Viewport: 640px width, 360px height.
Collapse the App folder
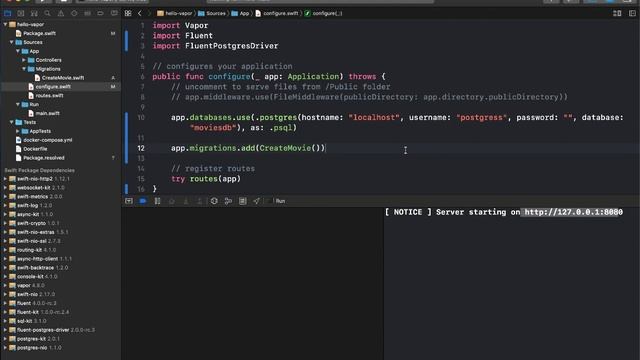click(18, 51)
